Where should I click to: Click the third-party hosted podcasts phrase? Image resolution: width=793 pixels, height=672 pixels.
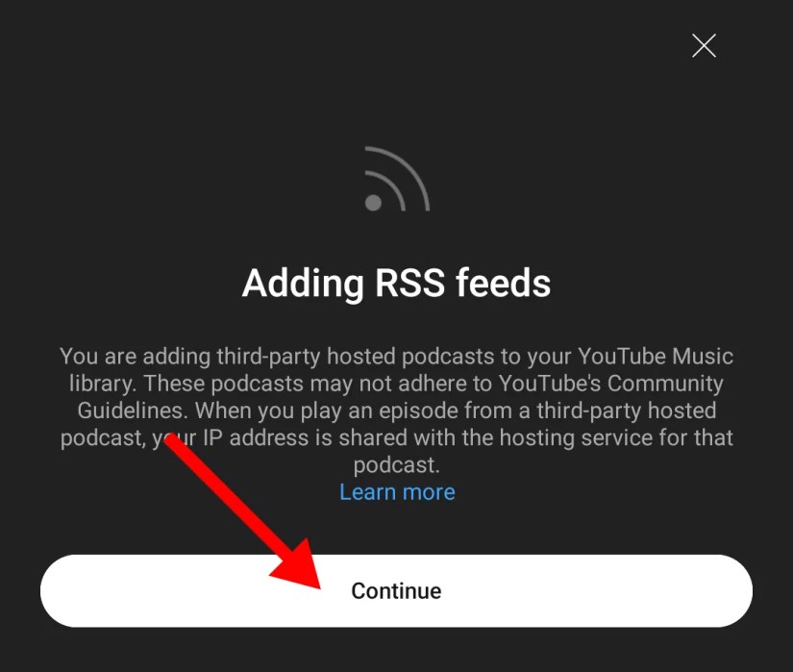356,357
